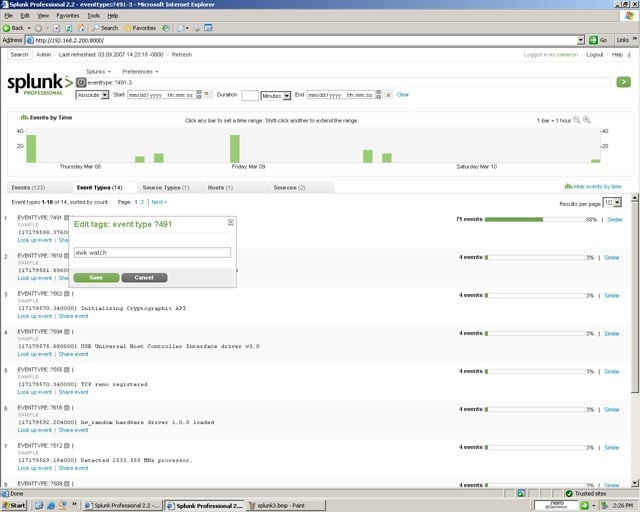The height and width of the screenshot is (512, 640).
Task: Click the IE History icon
Action: tap(165, 28)
